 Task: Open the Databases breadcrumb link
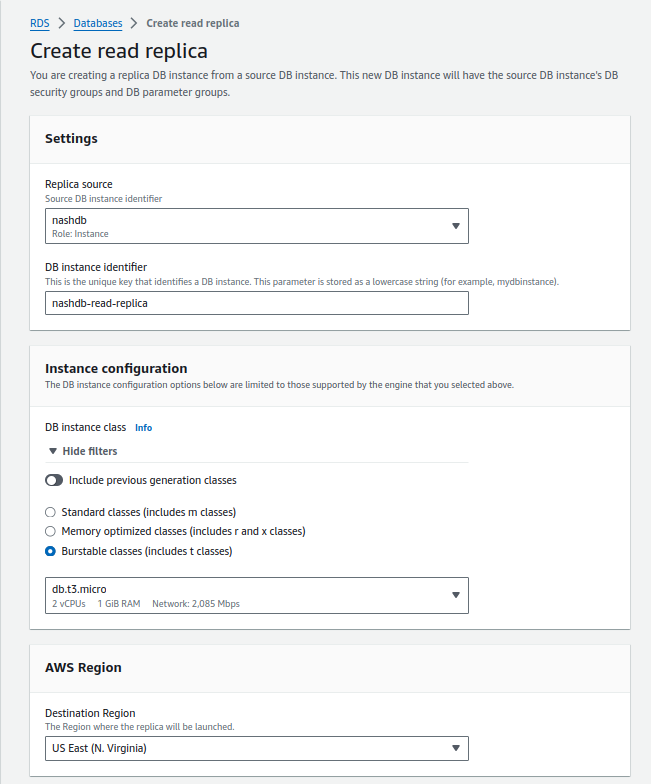point(98,22)
